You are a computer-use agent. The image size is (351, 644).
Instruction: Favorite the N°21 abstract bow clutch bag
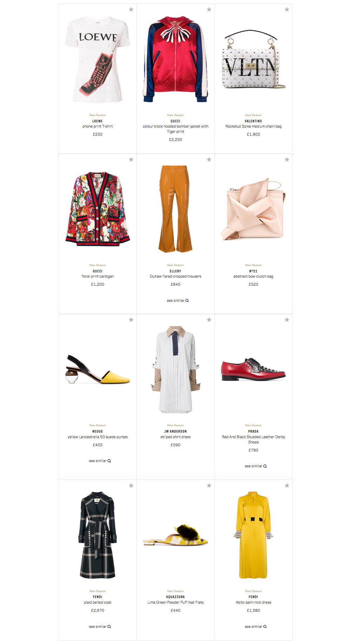287,160
